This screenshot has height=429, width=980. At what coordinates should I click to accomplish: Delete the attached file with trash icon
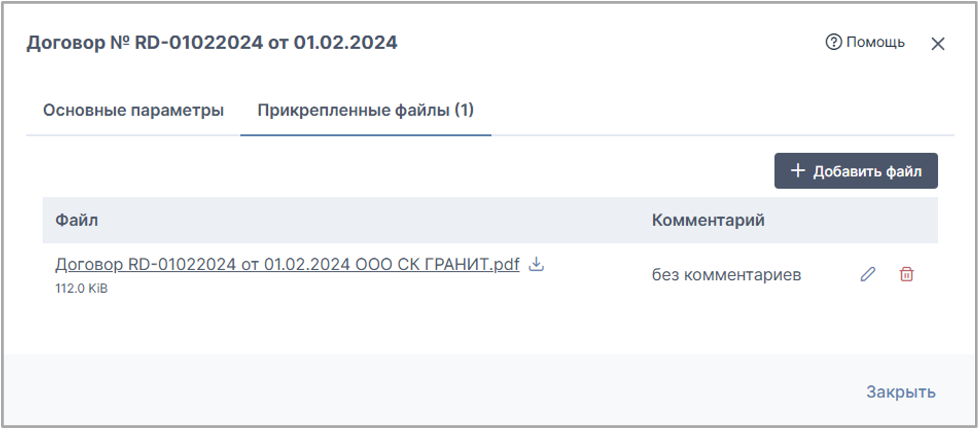tap(907, 274)
